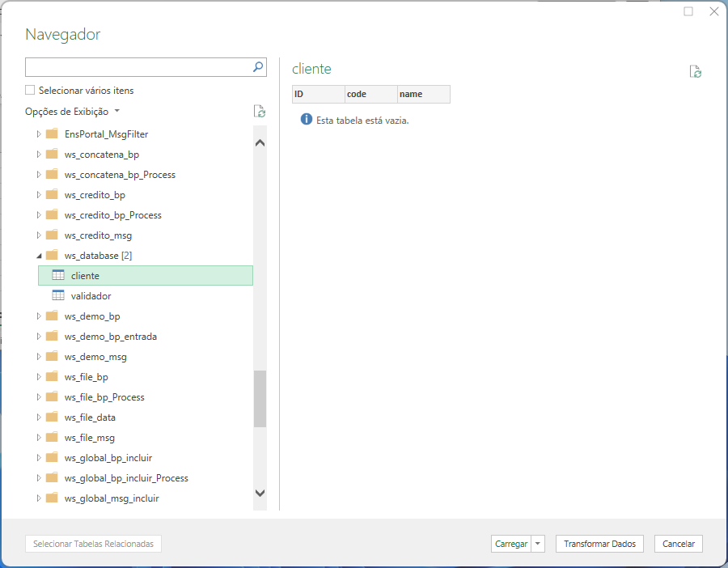Refresh the cliente table preview

pos(695,72)
